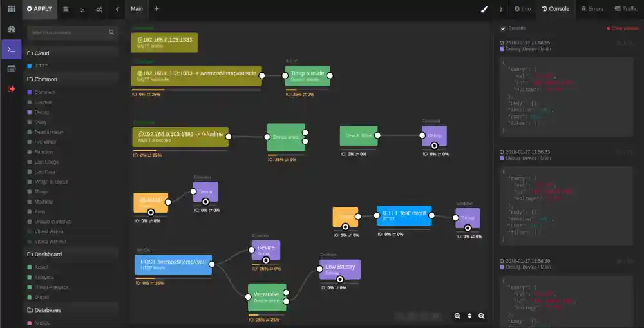Toggle the checkbox at top of console panel
Screen dimensions: 644x328
tap(503, 28)
